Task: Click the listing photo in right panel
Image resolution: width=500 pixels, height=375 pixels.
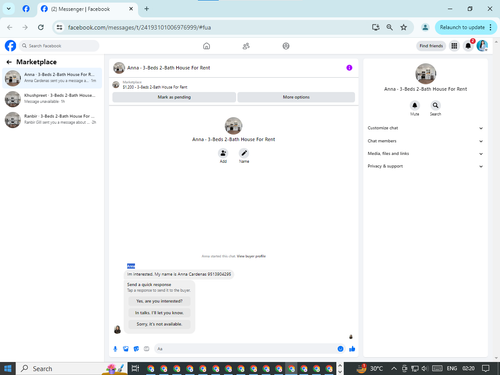Action: (425, 73)
